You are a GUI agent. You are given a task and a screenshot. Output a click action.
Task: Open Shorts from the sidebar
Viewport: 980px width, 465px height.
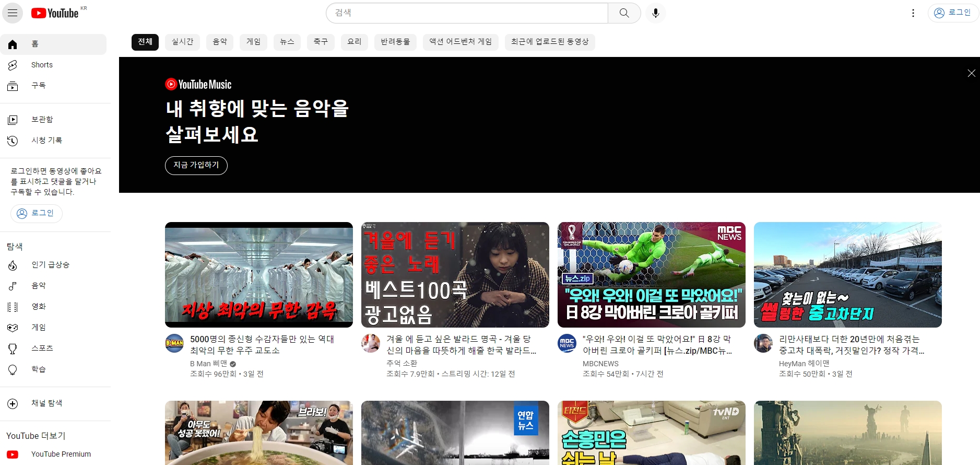53,65
